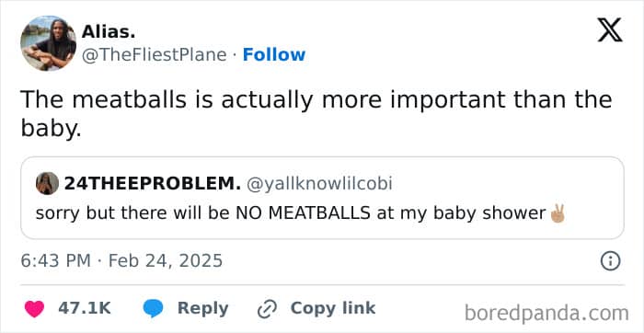The width and height of the screenshot is (644, 333).
Task: Click the Reply button label
Action: 203,308
